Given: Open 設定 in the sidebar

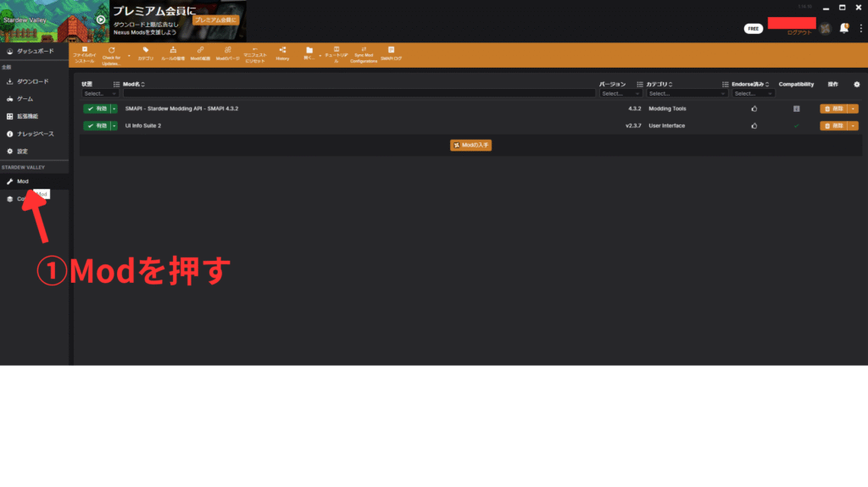Looking at the screenshot, I should 34,151.
